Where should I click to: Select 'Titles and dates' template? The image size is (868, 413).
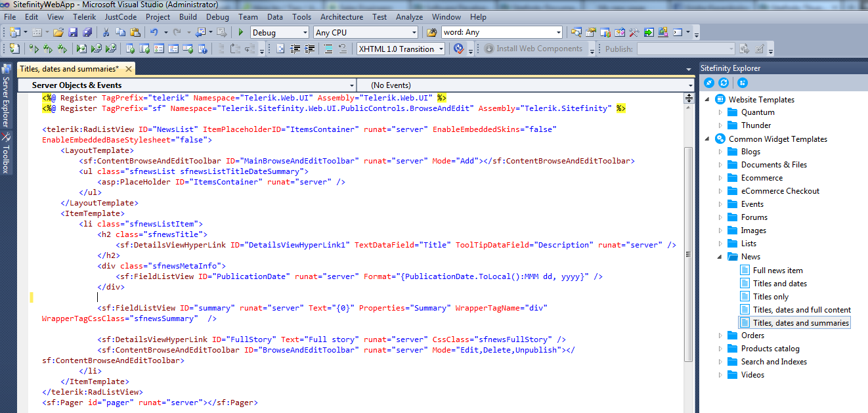[780, 283]
